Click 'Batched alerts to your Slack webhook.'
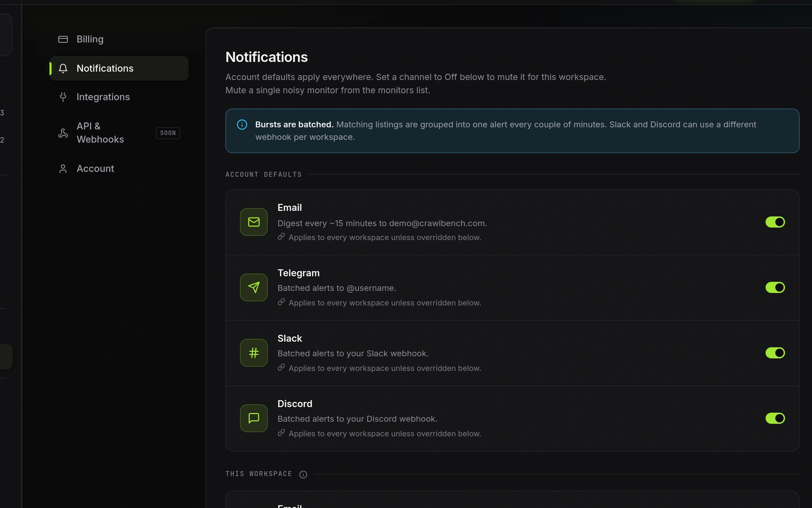The width and height of the screenshot is (812, 508). tap(353, 354)
